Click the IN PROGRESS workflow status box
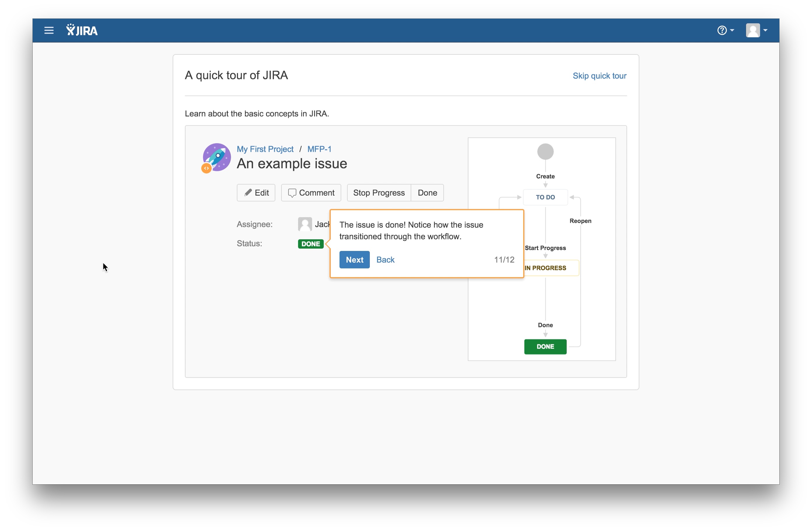This screenshot has width=812, height=531. (551, 268)
